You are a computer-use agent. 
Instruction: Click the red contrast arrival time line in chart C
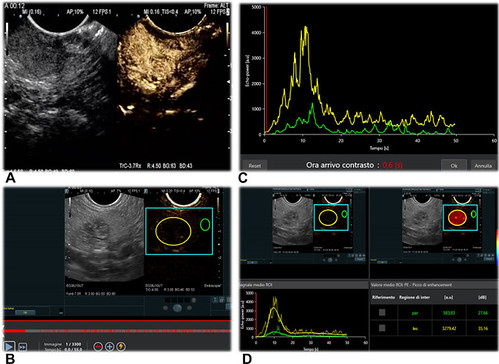tap(266, 70)
